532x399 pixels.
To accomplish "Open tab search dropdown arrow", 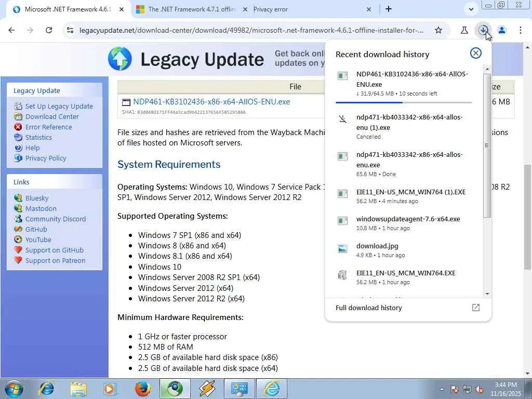I will 471,9.
